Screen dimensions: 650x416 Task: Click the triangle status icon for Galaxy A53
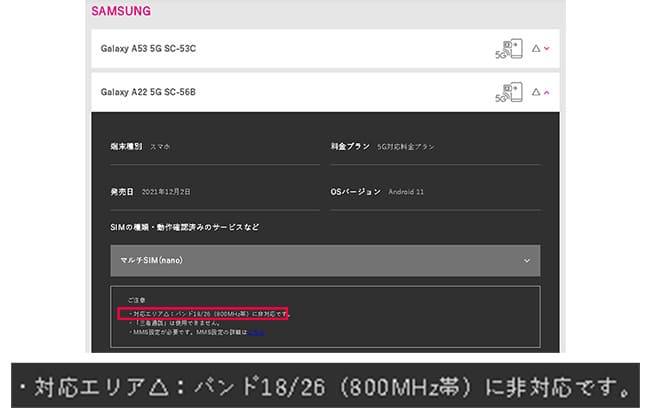tap(536, 48)
